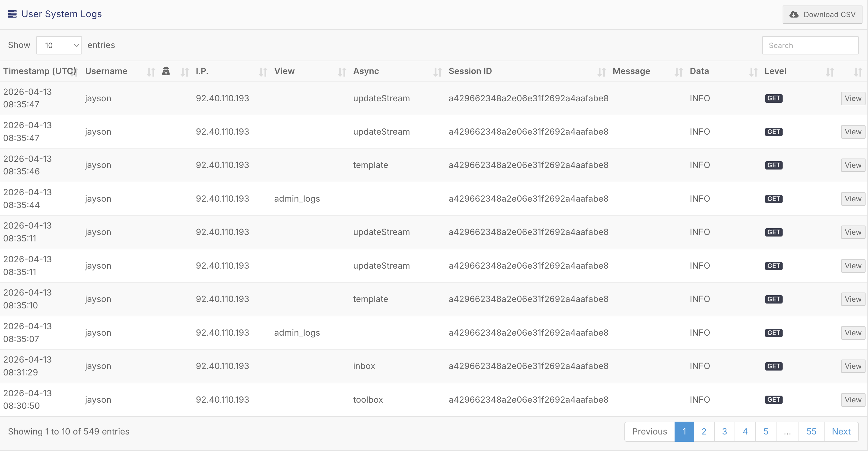This screenshot has width=868, height=451.
Task: View details for the 08:35:44 admin_logs entry
Action: point(853,199)
